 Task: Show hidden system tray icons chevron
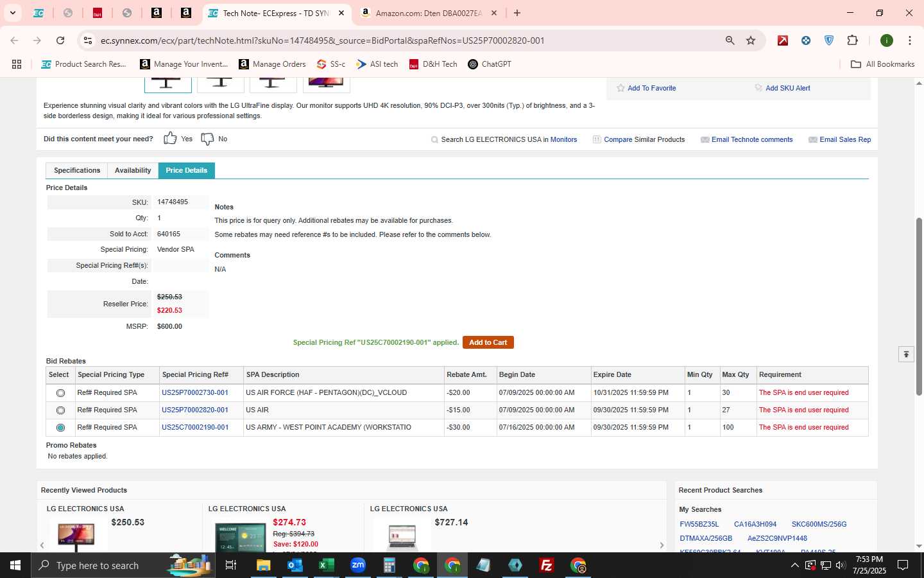point(794,565)
